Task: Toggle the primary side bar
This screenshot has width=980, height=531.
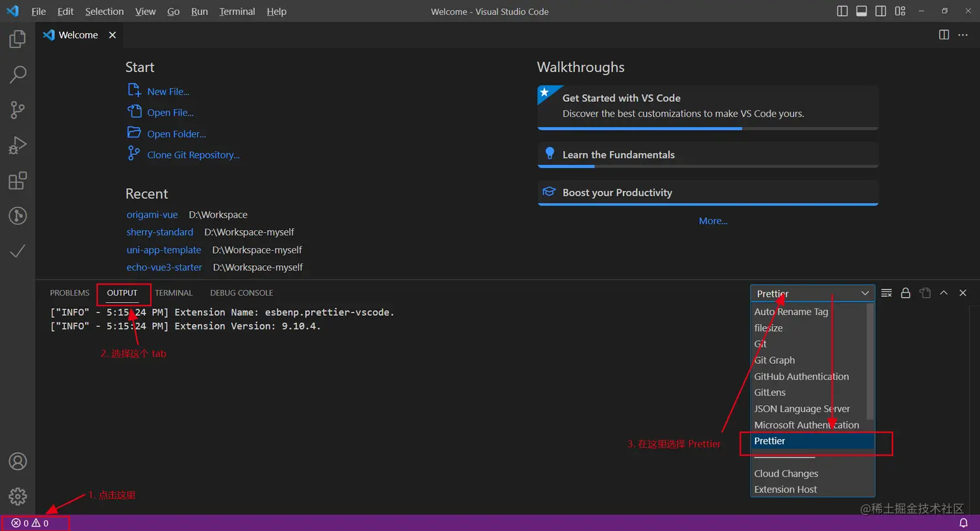Action: 843,11
